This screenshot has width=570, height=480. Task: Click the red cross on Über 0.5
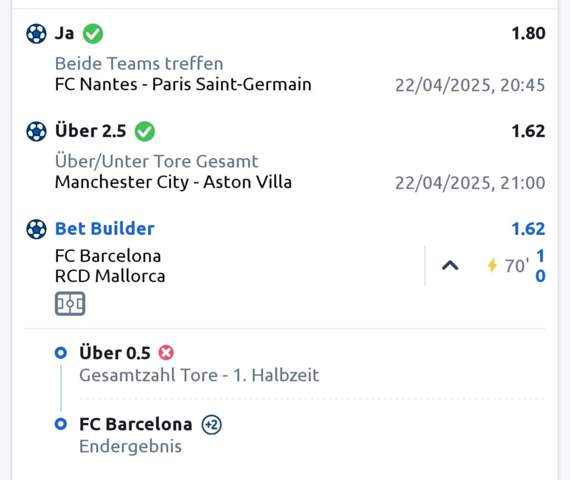[x=166, y=352]
